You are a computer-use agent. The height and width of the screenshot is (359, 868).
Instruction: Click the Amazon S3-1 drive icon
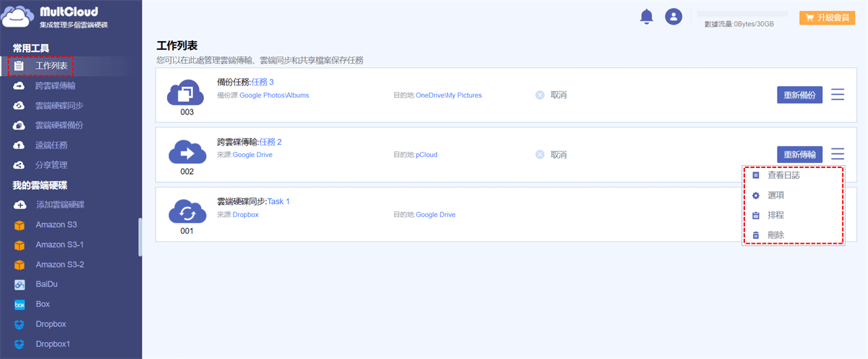coord(20,245)
